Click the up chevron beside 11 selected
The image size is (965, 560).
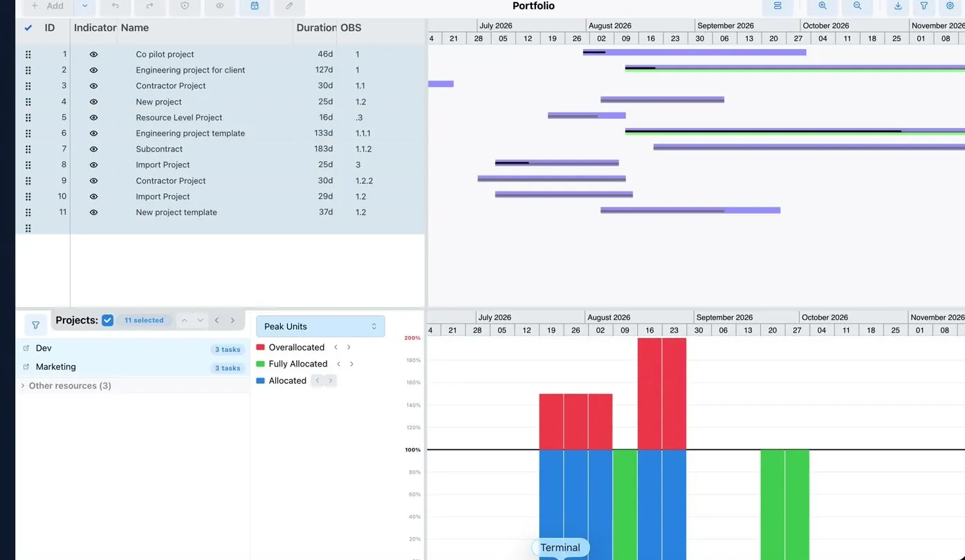184,321
